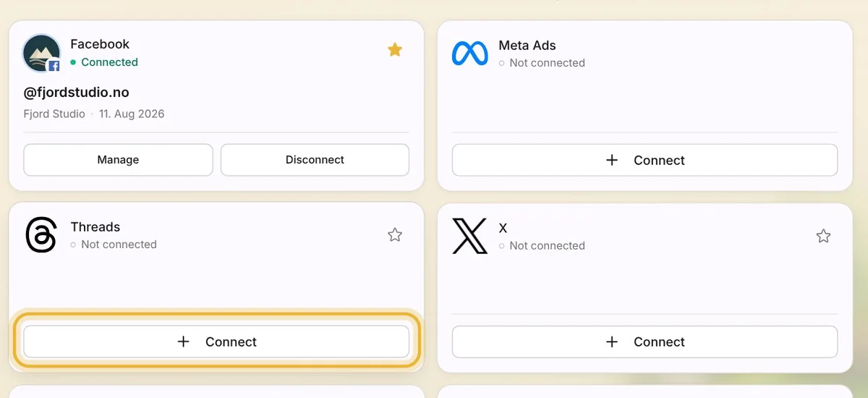Viewport: 868px width, 398px height.
Task: Favorite X with its star icon
Action: 823,236
